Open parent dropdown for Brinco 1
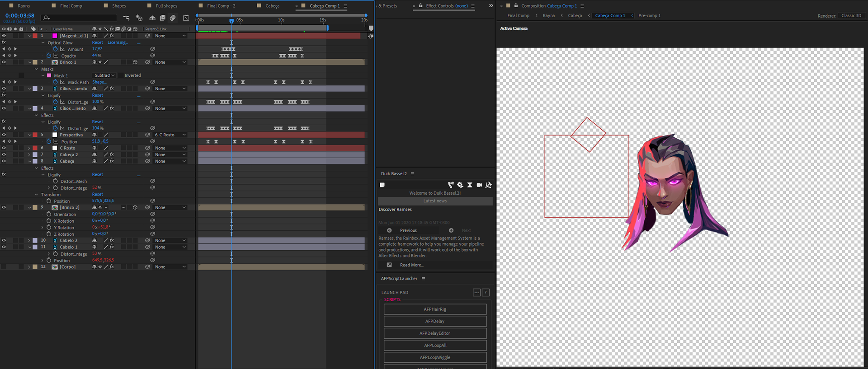 click(x=170, y=62)
